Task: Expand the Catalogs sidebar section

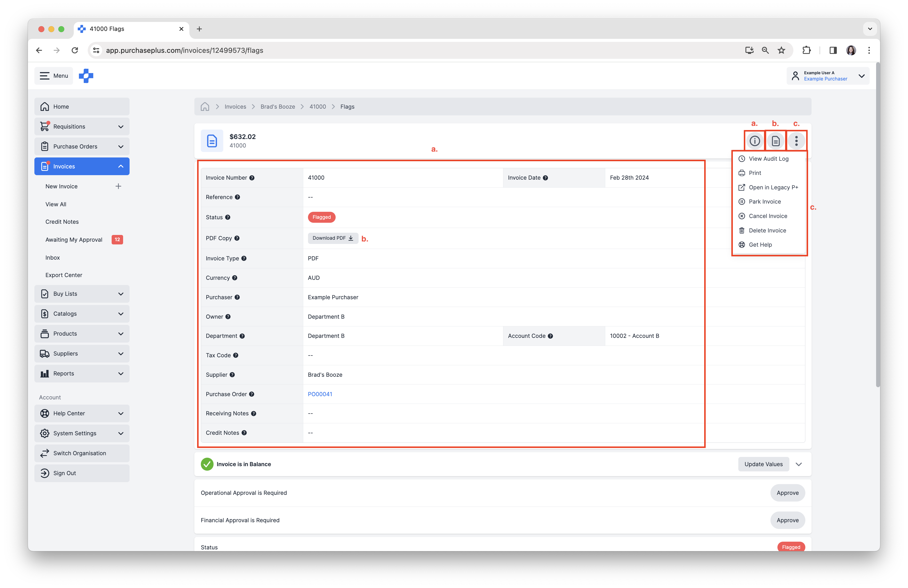Action: click(x=82, y=314)
